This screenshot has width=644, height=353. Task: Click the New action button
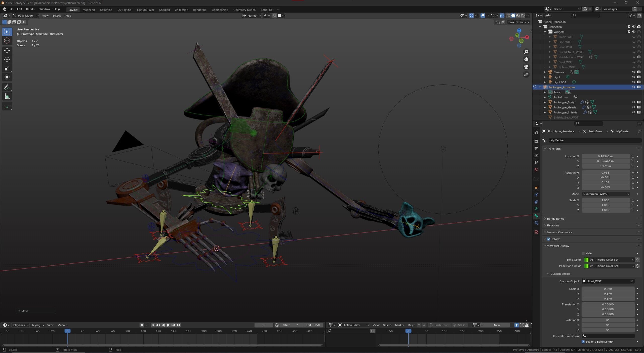coord(494,325)
